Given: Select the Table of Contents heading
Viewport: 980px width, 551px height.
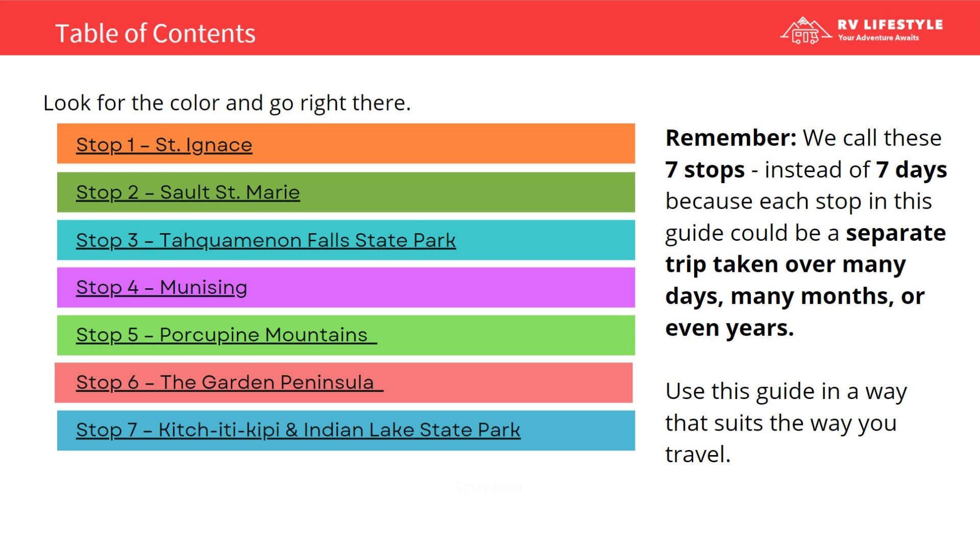Looking at the screenshot, I should (155, 34).
